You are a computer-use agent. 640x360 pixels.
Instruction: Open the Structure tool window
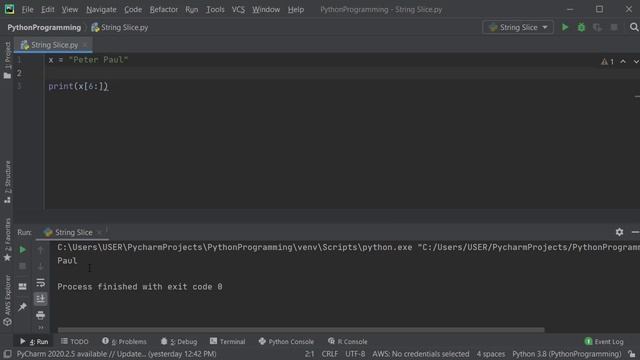click(x=7, y=182)
